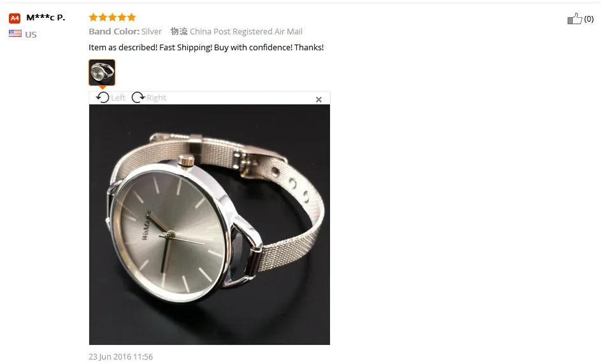
Task: Click the "Band Color: Silver" label
Action: point(125,31)
